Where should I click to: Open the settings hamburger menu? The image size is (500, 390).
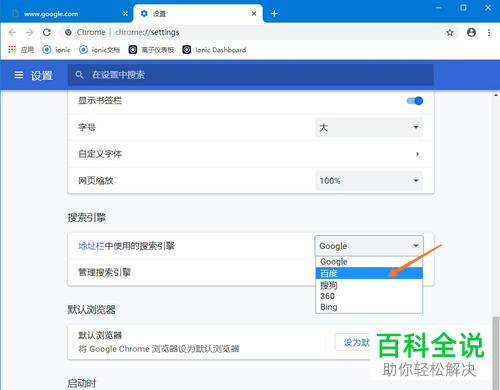[x=19, y=75]
